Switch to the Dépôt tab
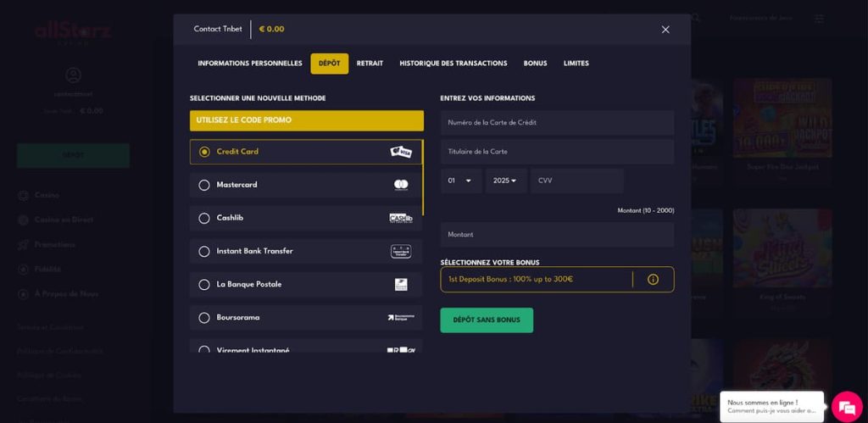This screenshot has width=868, height=423. 330,64
